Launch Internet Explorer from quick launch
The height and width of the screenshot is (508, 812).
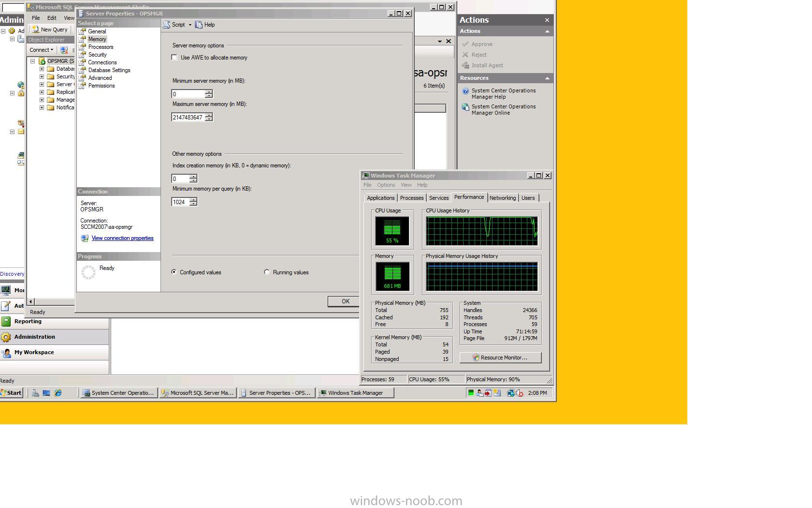pos(58,393)
